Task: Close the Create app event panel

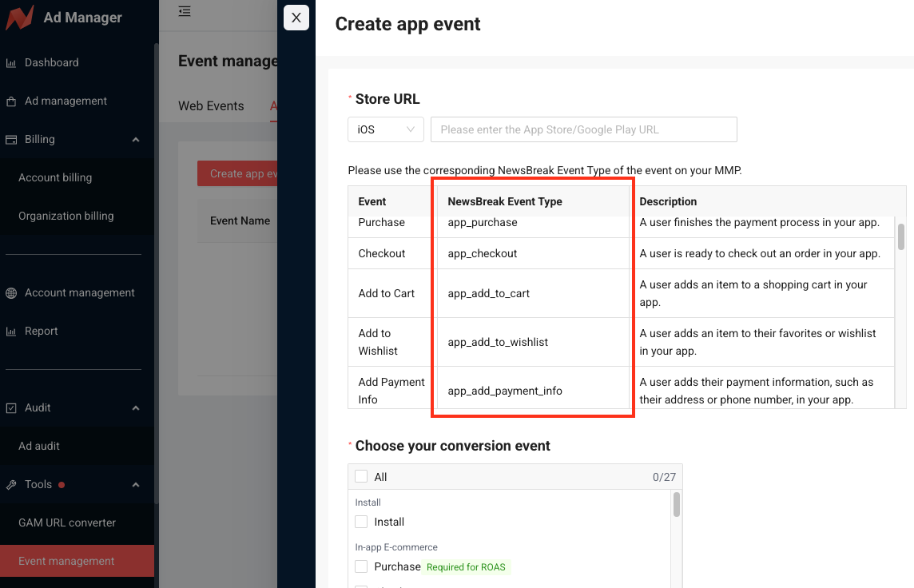Action: (x=296, y=18)
